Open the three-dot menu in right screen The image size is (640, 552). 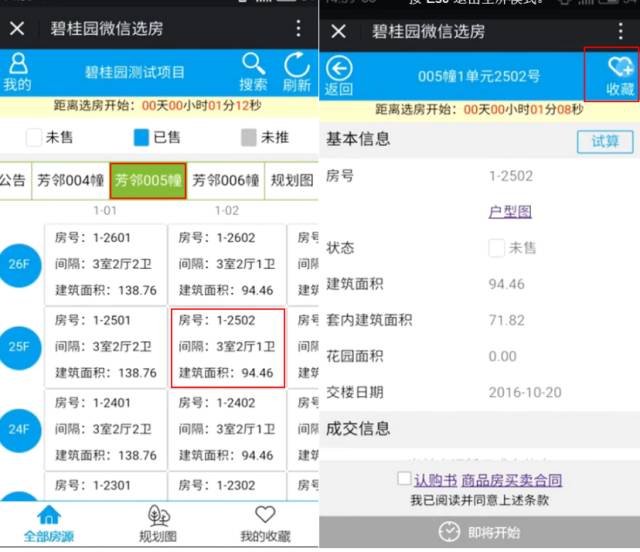(620, 31)
